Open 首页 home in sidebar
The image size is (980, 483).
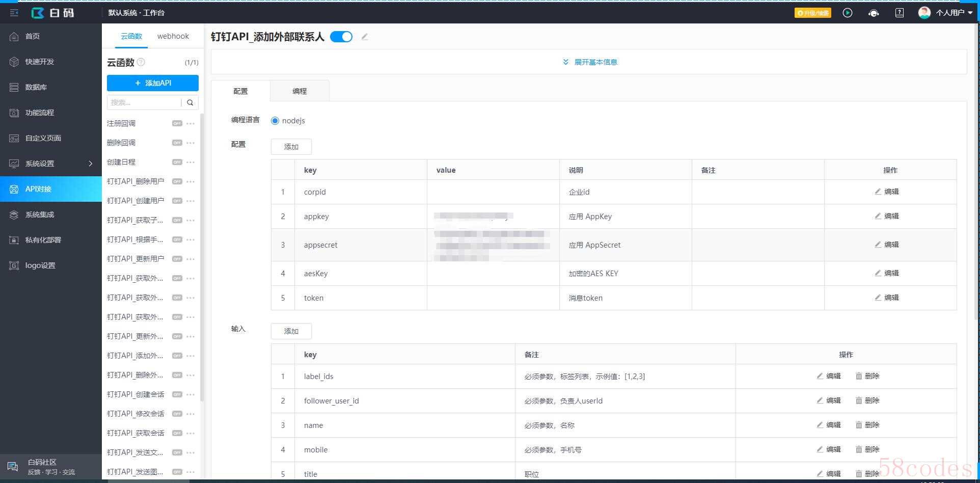[51, 36]
